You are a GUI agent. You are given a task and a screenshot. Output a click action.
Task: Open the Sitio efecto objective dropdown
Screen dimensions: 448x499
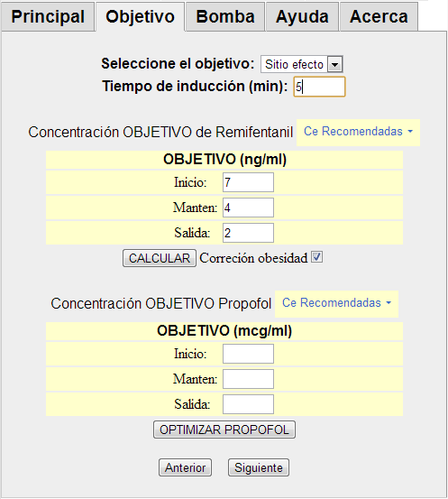[301, 64]
